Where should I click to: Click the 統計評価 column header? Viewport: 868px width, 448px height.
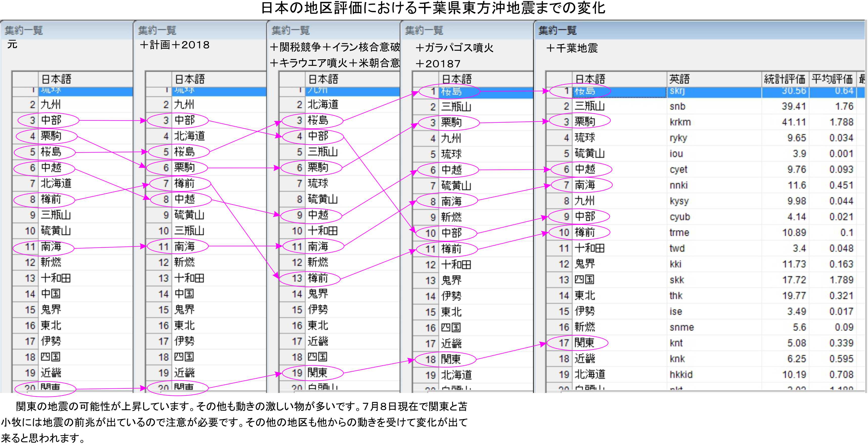[x=784, y=79]
